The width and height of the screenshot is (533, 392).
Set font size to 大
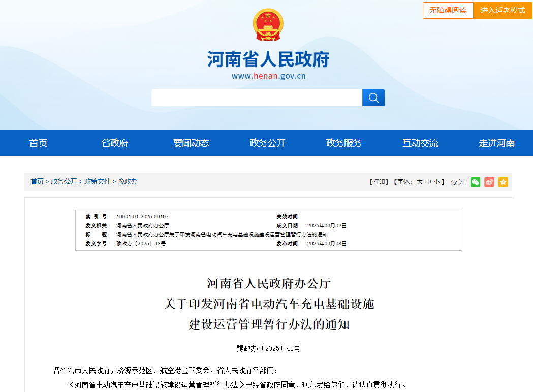click(420, 182)
